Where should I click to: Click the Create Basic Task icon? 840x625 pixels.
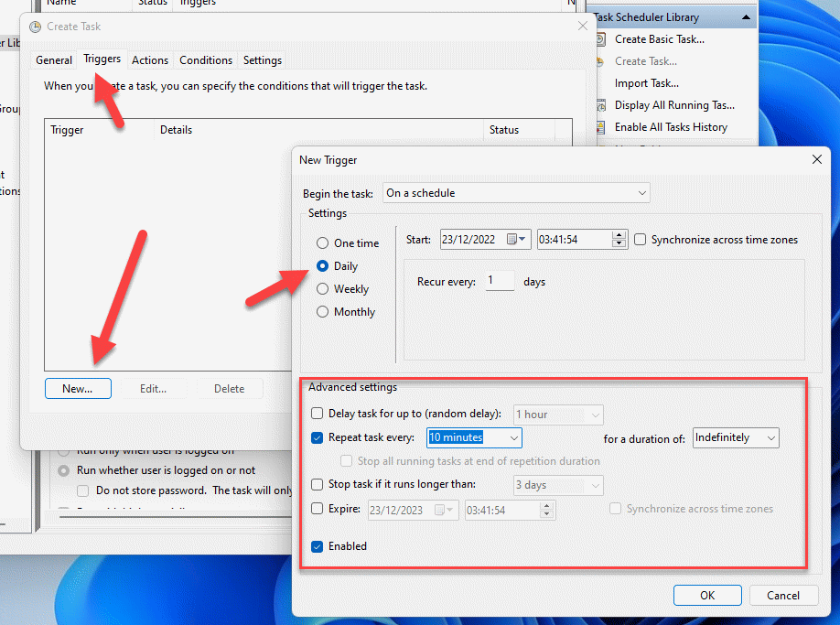pos(601,39)
